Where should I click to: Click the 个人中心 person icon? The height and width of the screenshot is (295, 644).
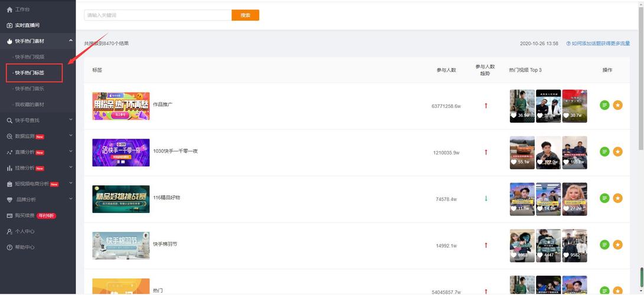click(x=9, y=231)
